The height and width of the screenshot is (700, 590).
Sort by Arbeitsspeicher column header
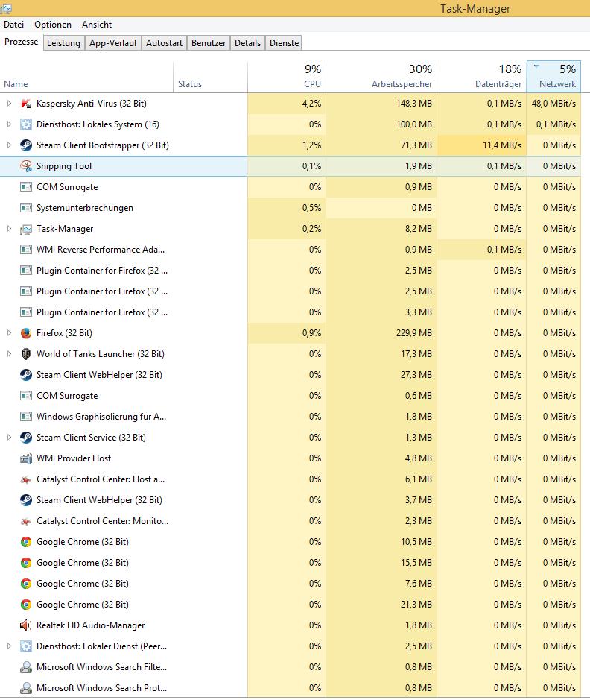(381, 78)
